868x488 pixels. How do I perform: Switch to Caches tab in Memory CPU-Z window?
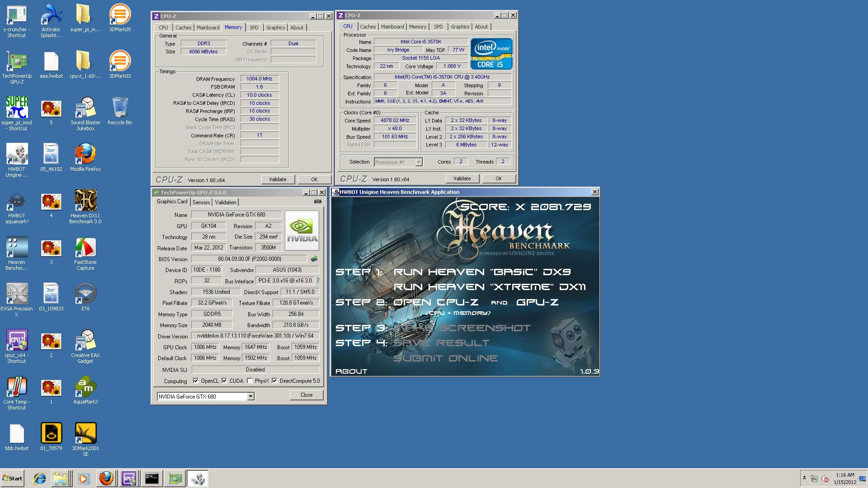[183, 28]
